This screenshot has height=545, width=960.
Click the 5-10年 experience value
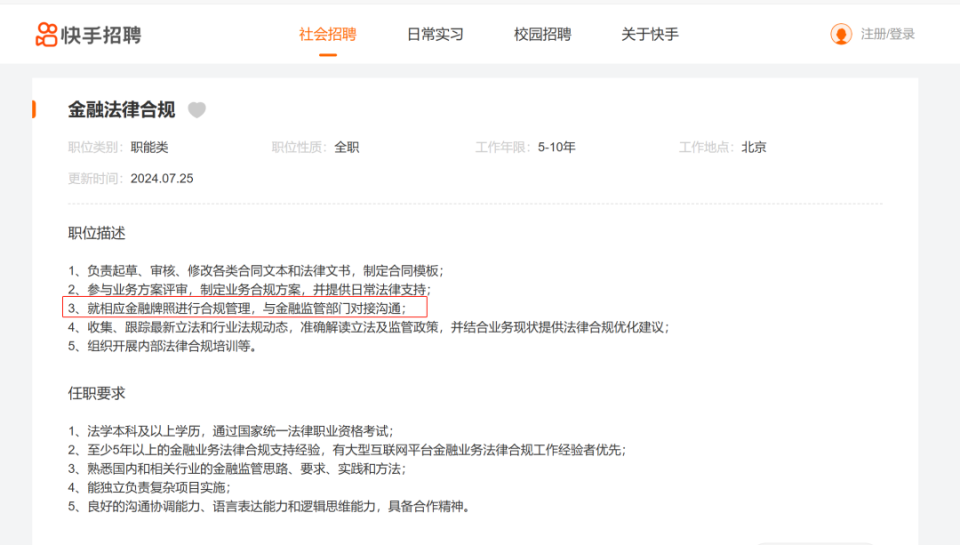coord(557,148)
